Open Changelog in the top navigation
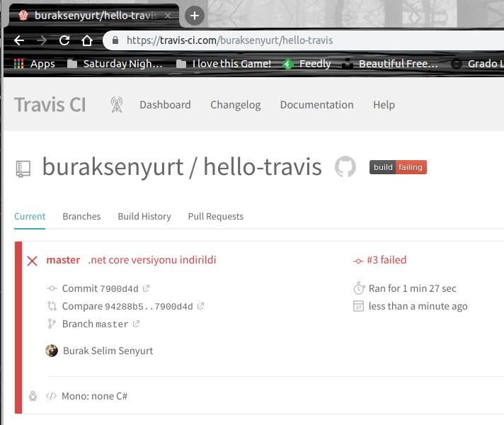 235,105
